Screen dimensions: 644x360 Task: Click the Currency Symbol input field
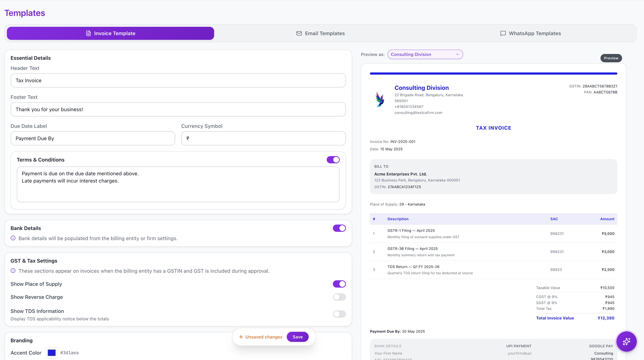pyautogui.click(x=263, y=138)
